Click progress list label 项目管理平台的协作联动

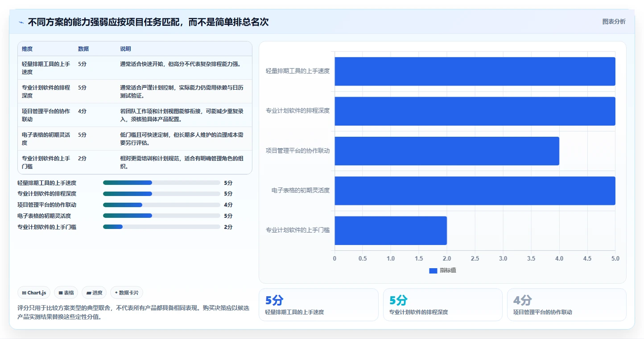pos(47,205)
